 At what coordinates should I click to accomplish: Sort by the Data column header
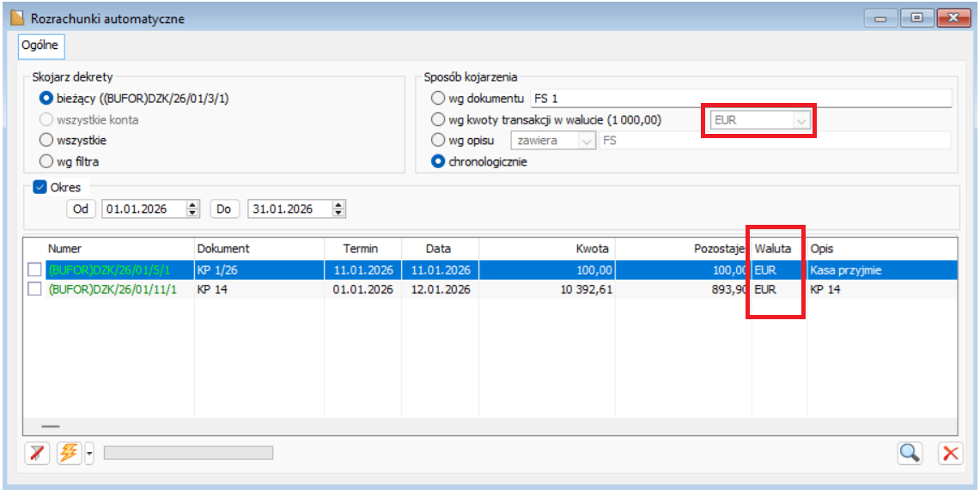(x=440, y=249)
